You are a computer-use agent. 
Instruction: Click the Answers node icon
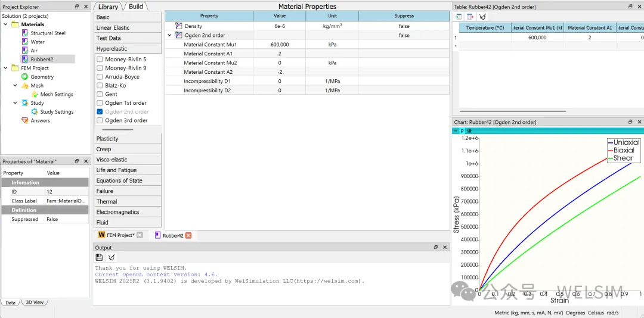point(24,120)
